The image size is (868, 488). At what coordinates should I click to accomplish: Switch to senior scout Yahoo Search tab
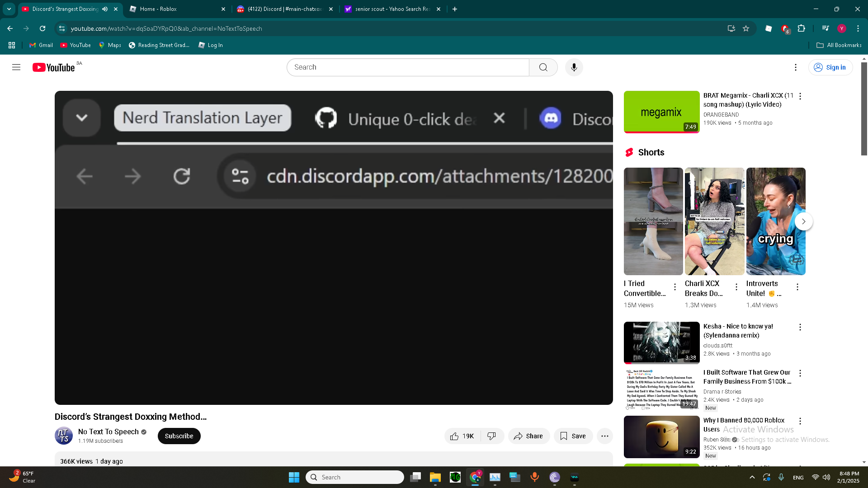click(392, 9)
